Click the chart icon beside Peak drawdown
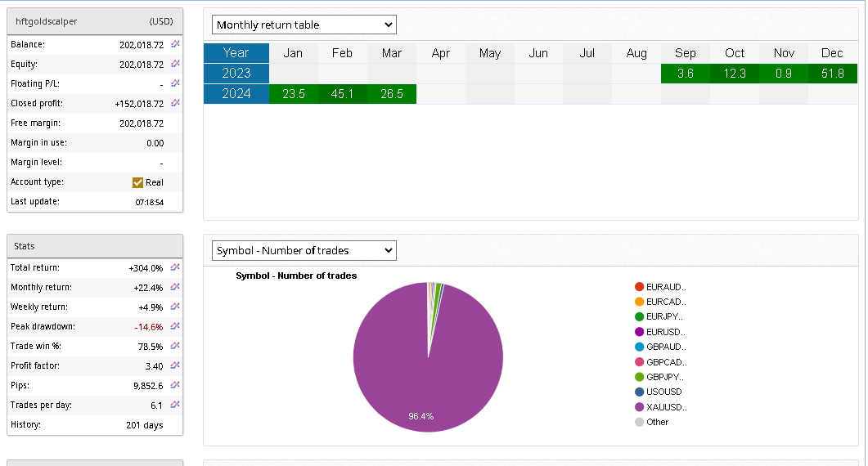The width and height of the screenshot is (868, 466). pyautogui.click(x=175, y=326)
